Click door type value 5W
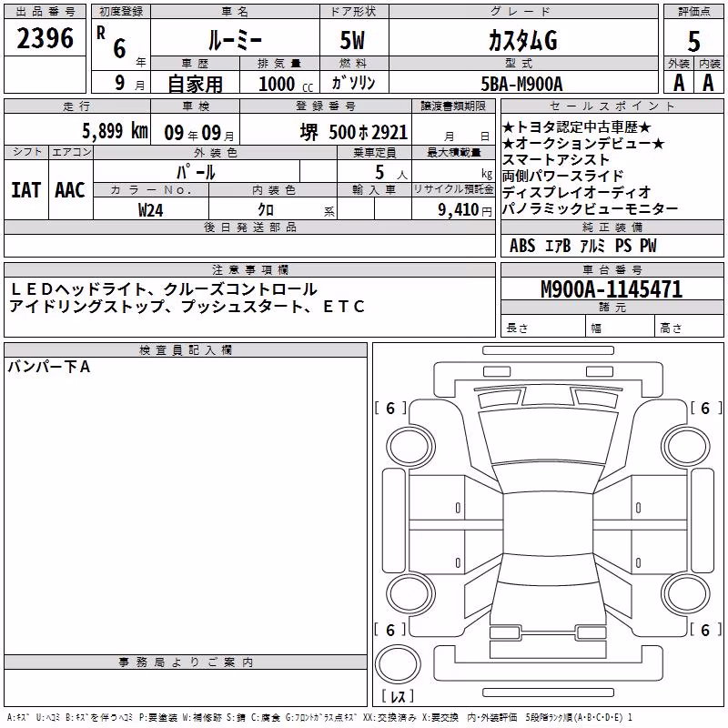The image size is (728, 728). 352,40
